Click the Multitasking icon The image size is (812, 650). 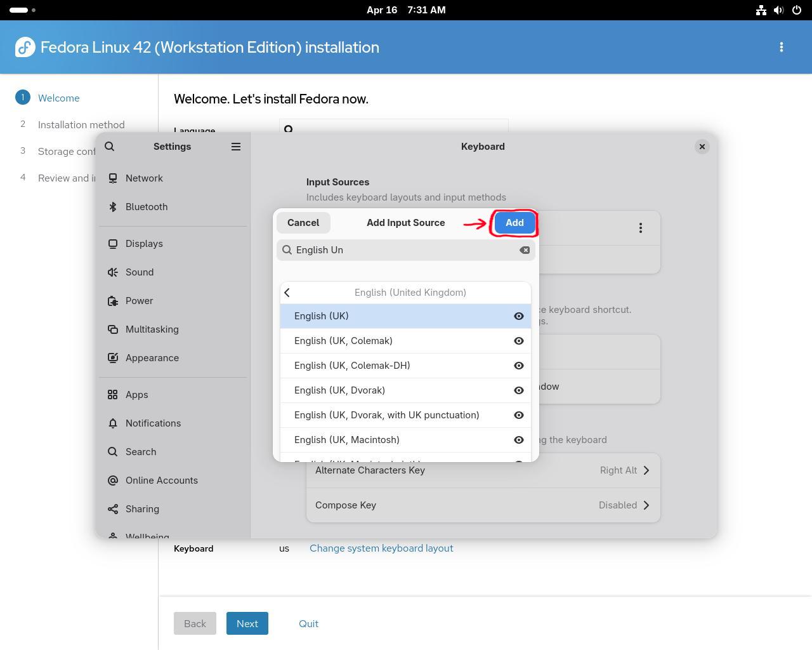(x=113, y=329)
